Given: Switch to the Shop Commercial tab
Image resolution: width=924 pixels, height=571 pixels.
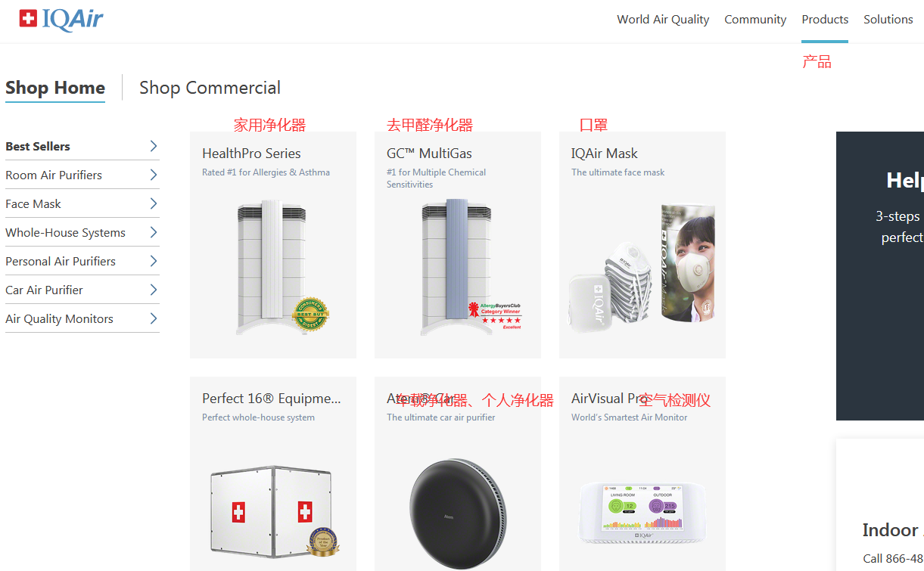Looking at the screenshot, I should 210,88.
